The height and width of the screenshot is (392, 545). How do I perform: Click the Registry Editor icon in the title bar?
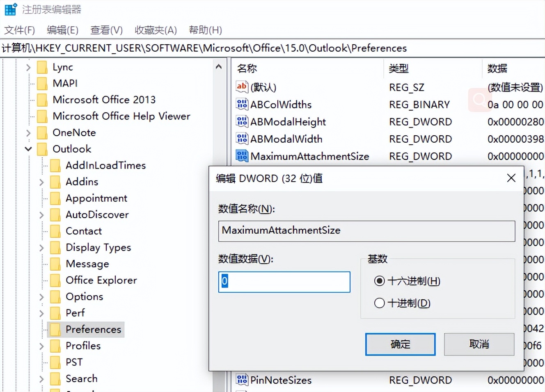10,9
